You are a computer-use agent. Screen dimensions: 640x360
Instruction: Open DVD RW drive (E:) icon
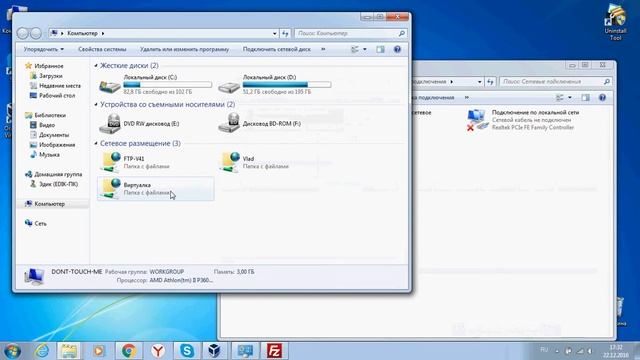pos(110,123)
